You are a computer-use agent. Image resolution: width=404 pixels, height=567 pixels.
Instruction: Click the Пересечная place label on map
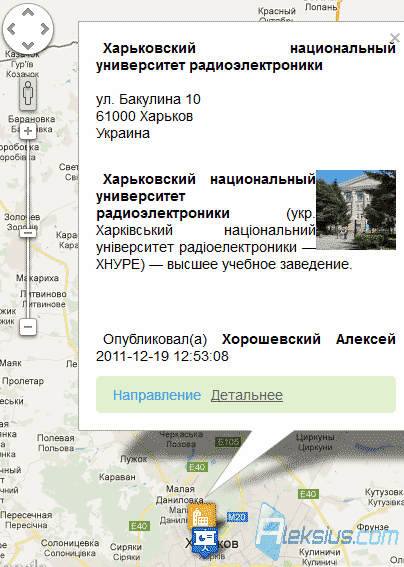tap(26, 515)
